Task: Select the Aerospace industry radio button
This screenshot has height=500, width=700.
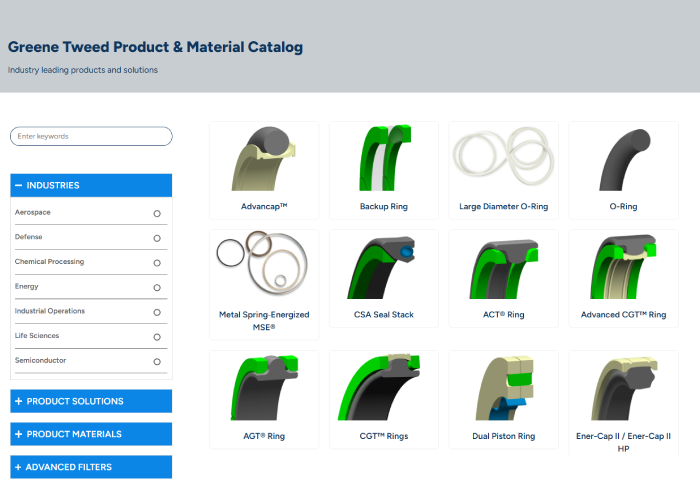Action: click(x=157, y=213)
